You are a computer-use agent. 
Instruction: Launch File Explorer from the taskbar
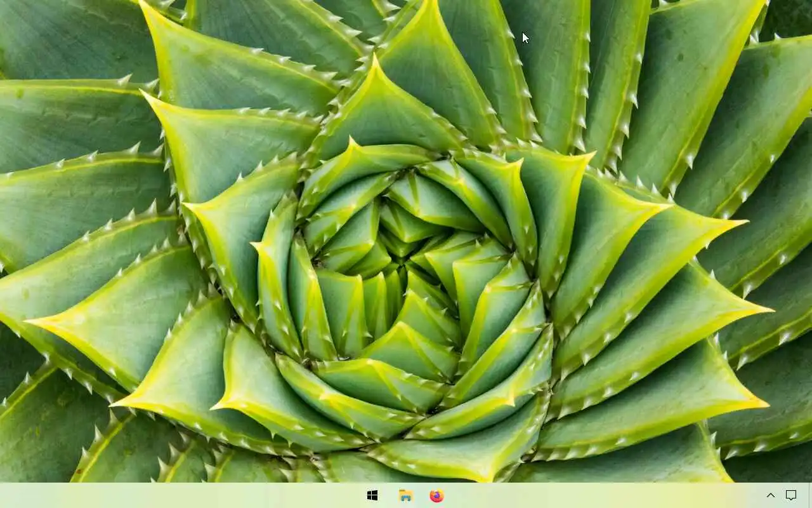coord(405,495)
